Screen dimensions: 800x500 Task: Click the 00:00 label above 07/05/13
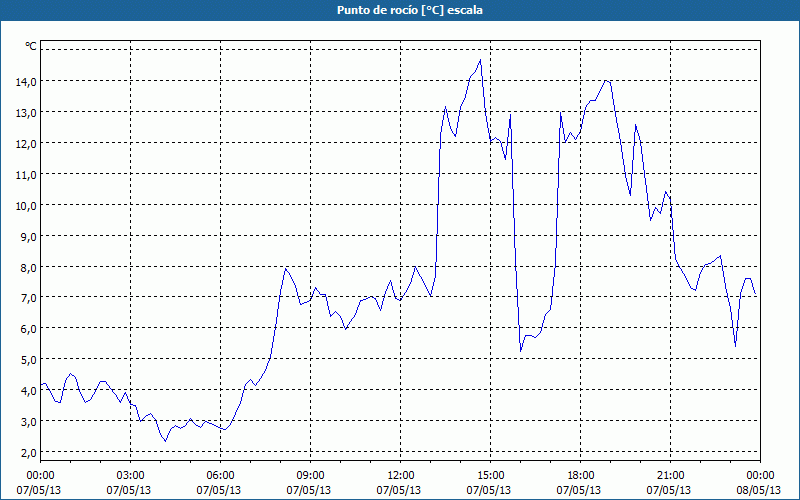click(40, 476)
